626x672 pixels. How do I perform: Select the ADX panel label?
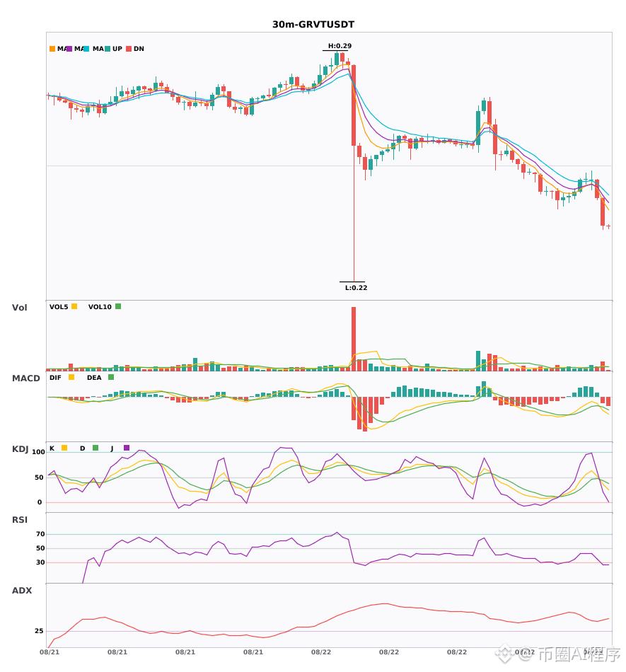coord(22,591)
